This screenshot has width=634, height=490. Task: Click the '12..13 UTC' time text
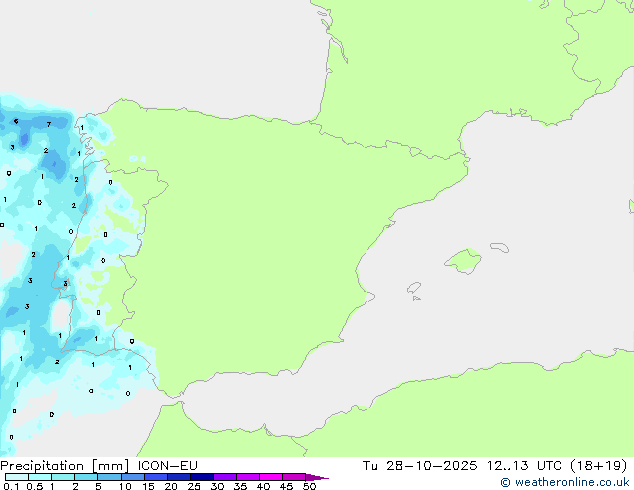tap(524, 466)
